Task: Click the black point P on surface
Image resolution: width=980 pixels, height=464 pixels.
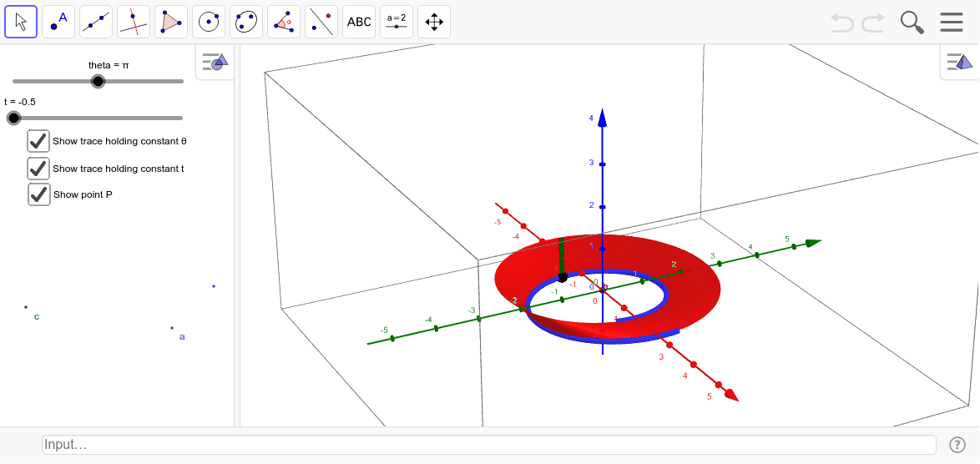Action: tap(562, 277)
